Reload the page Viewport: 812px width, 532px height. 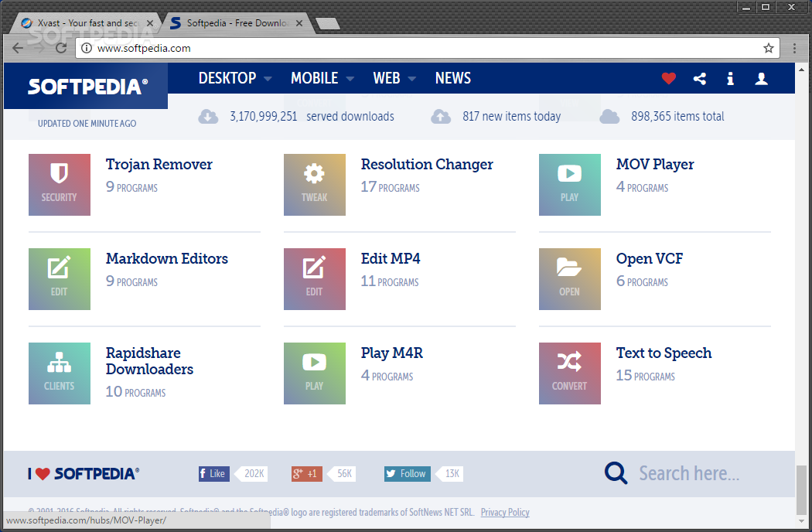61,48
